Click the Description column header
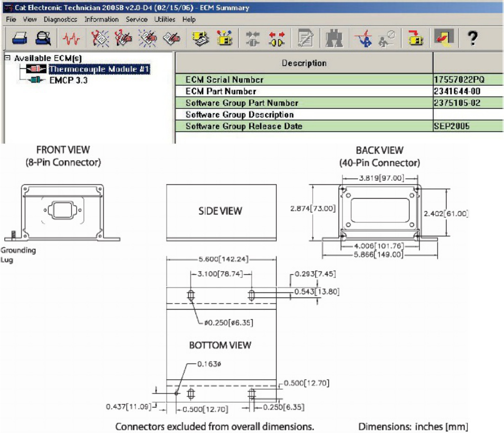The width and height of the screenshot is (504, 433). click(304, 63)
